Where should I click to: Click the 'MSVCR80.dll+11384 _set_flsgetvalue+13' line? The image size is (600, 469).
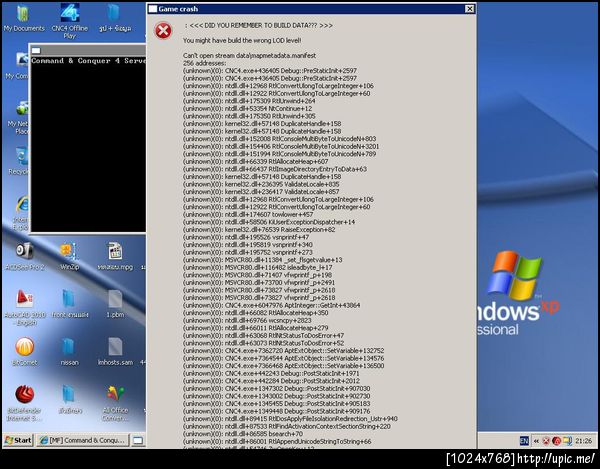[262, 260]
